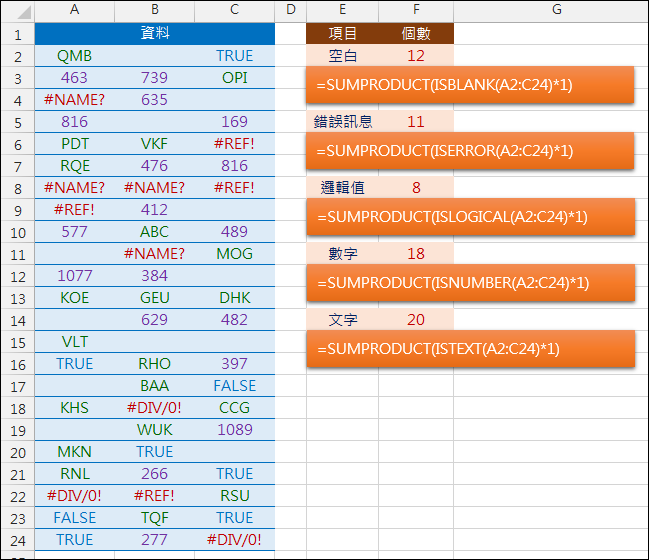Select cell with RHO
The width and height of the screenshot is (649, 560).
click(x=154, y=364)
